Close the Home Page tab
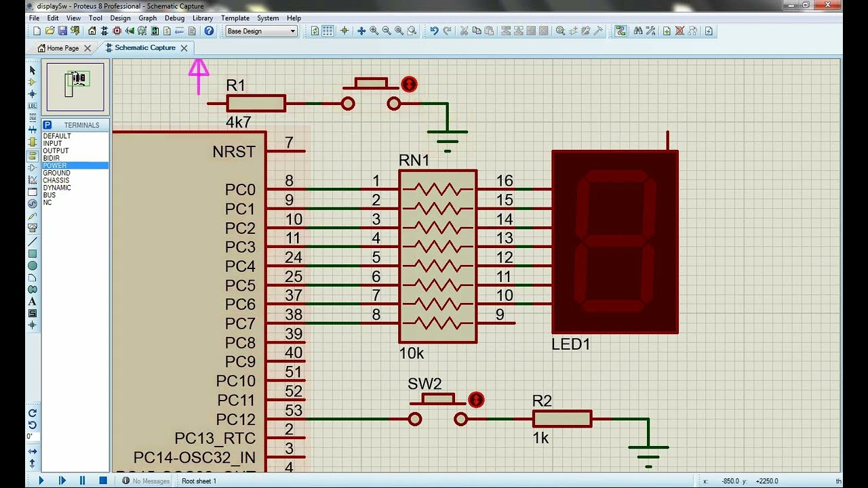 tap(87, 48)
